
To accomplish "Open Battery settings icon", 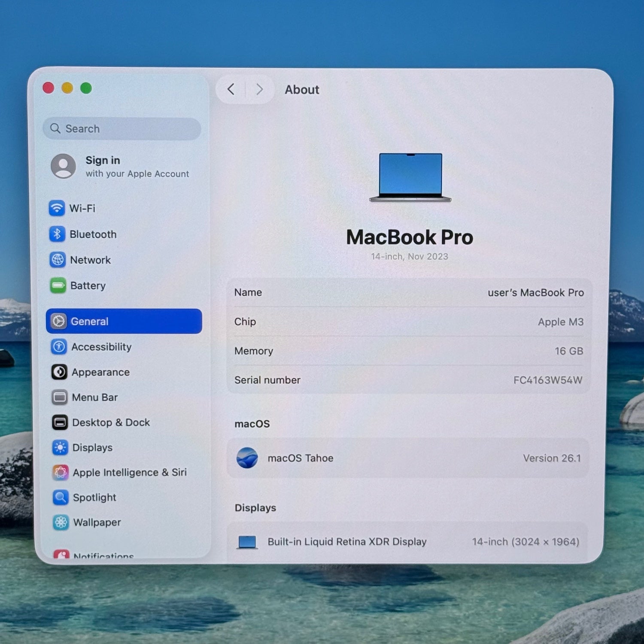I will [x=58, y=286].
